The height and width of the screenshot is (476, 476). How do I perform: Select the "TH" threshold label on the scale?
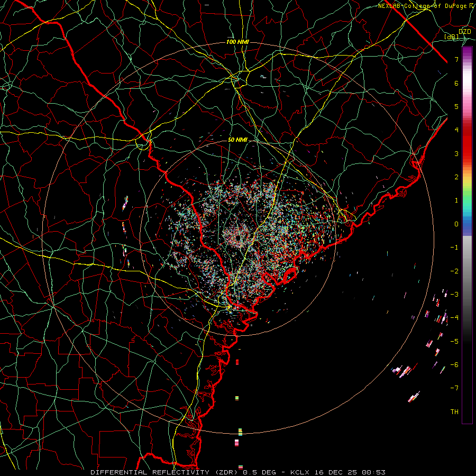(x=454, y=412)
